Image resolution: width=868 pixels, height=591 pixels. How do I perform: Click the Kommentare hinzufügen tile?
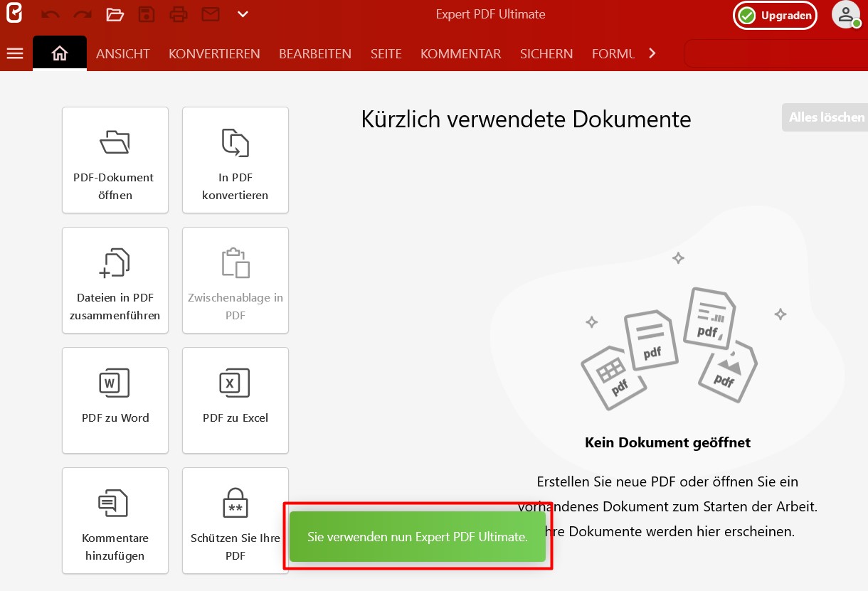click(115, 521)
